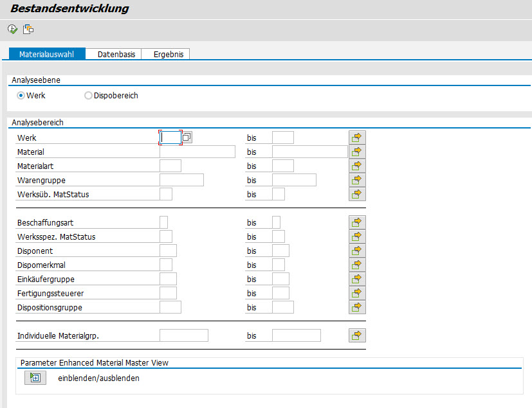
Task: Select the Werk radio button
Action: click(20, 95)
